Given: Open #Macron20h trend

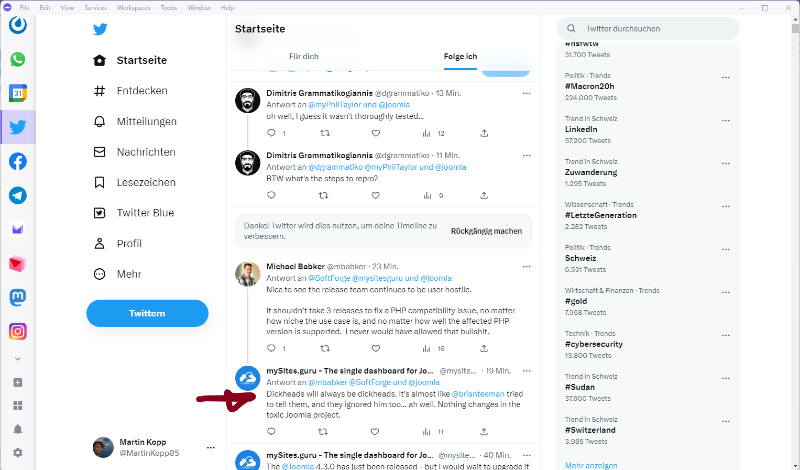Looking at the screenshot, I should tap(590, 86).
